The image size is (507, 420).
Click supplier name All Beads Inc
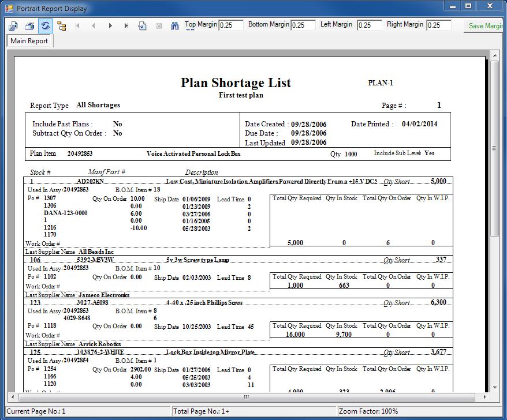pos(96,252)
